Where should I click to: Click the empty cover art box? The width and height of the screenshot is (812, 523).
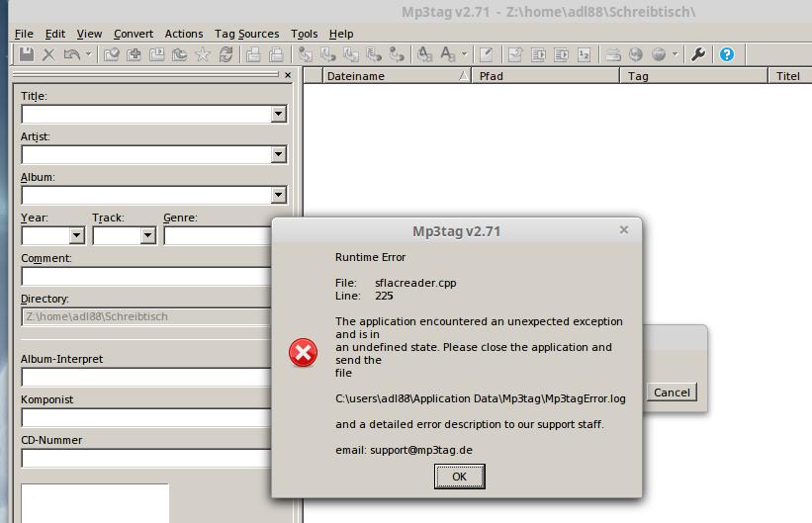[95, 503]
